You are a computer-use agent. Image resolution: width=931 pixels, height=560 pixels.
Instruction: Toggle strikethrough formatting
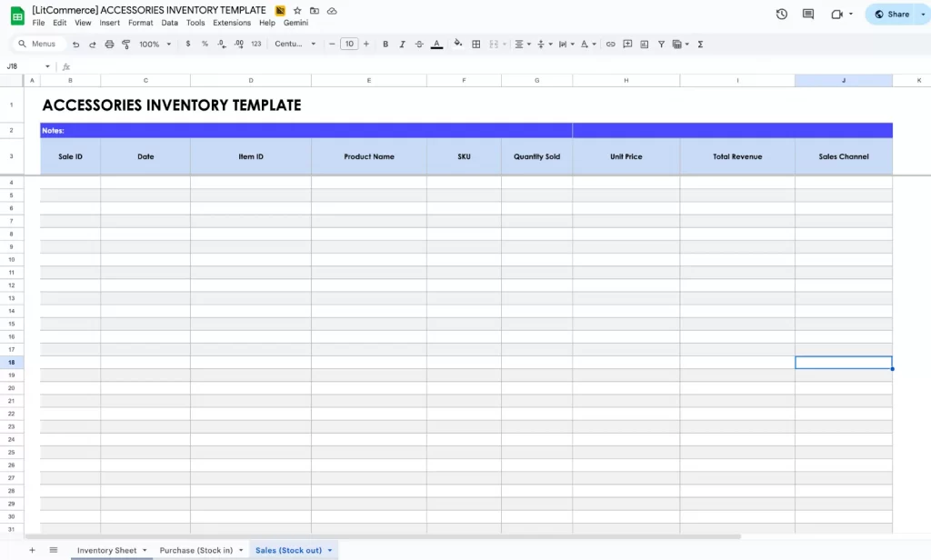419,44
